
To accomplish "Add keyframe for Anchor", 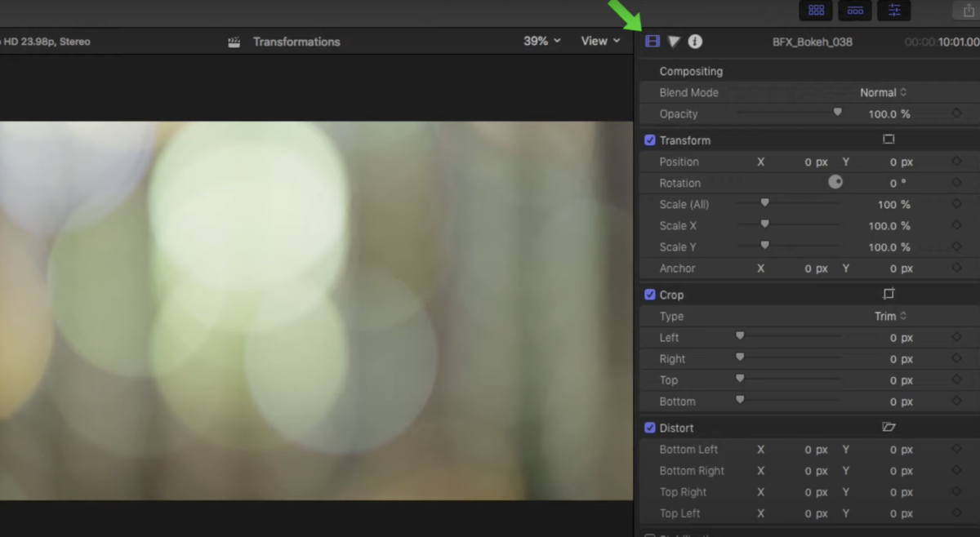I will pos(956,268).
